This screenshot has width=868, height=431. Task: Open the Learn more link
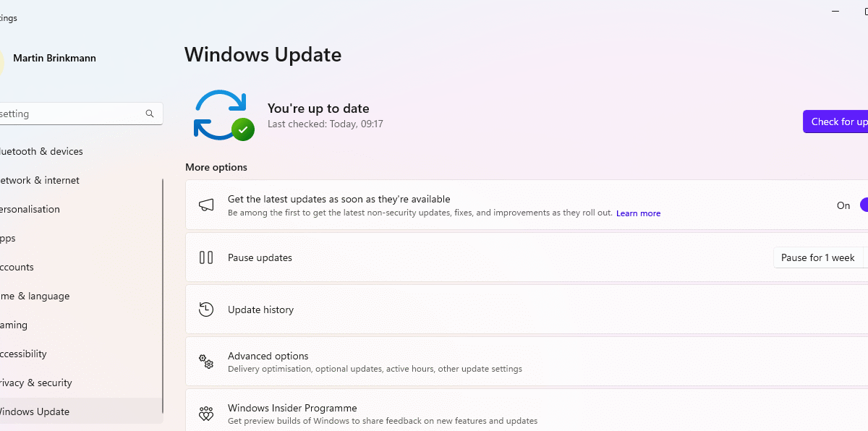[x=638, y=213]
